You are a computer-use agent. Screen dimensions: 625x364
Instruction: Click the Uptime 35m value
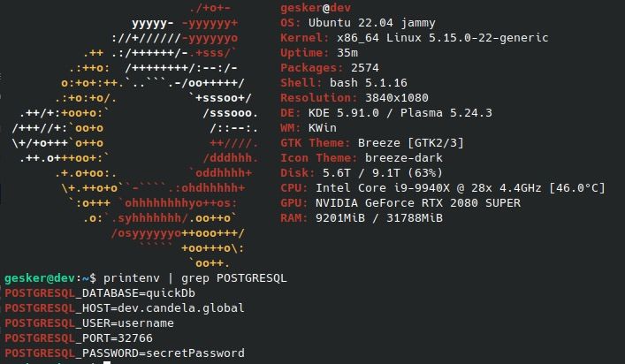pyautogui.click(x=347, y=53)
